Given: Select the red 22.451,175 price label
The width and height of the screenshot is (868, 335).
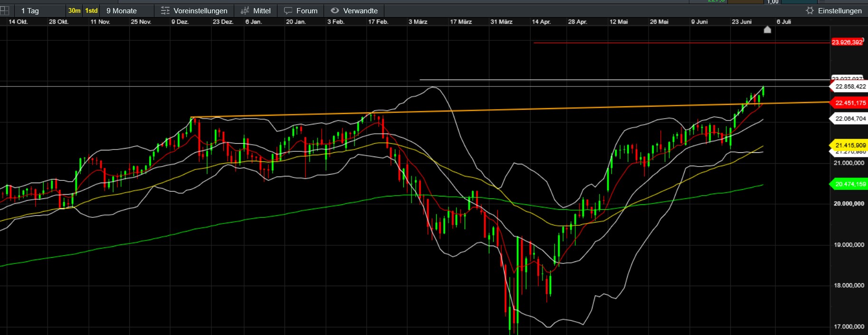Looking at the screenshot, I should (x=850, y=102).
